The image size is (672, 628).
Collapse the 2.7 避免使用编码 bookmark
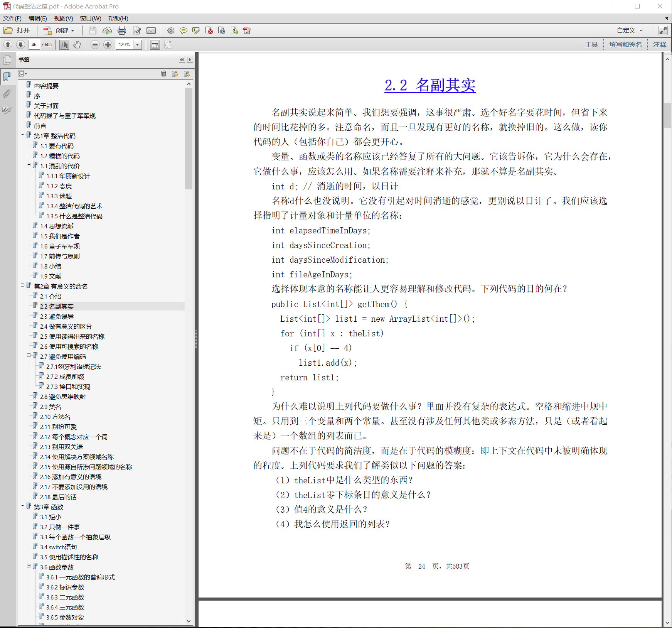point(29,355)
